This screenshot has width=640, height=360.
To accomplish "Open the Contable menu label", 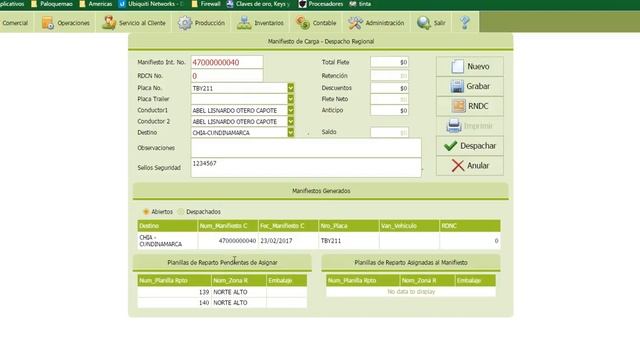I will [324, 23].
